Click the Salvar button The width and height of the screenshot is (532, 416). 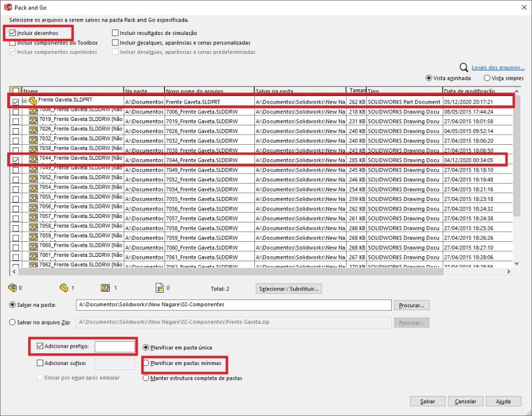click(x=427, y=402)
